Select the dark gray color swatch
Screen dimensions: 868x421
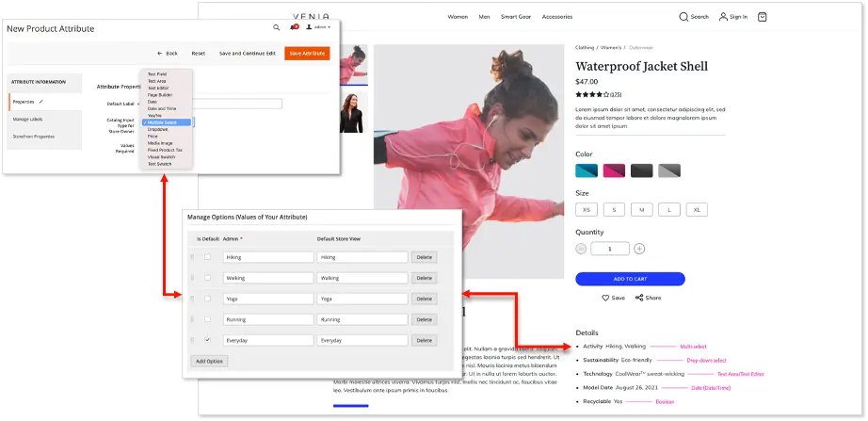point(642,170)
